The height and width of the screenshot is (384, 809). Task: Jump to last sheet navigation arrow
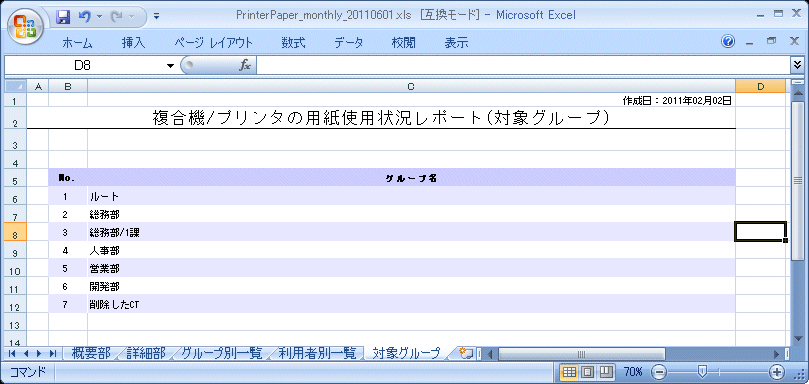click(x=53, y=354)
